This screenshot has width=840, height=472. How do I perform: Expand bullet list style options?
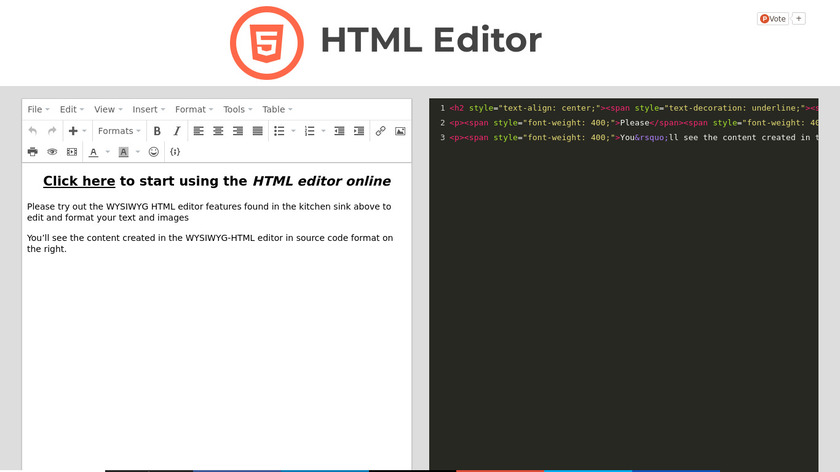(293, 131)
